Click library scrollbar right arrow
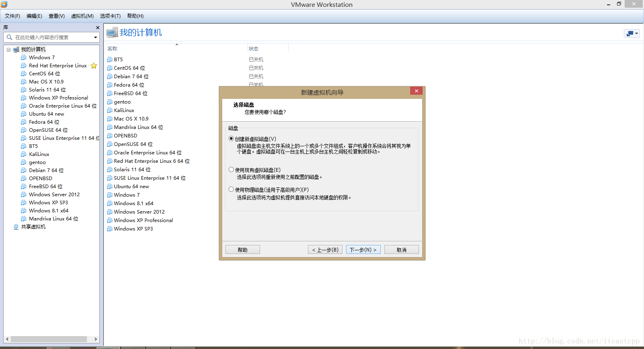 click(x=96, y=339)
